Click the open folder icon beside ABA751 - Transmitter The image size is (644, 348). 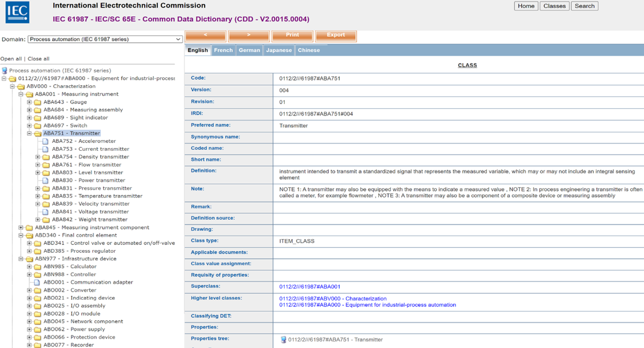coord(37,134)
